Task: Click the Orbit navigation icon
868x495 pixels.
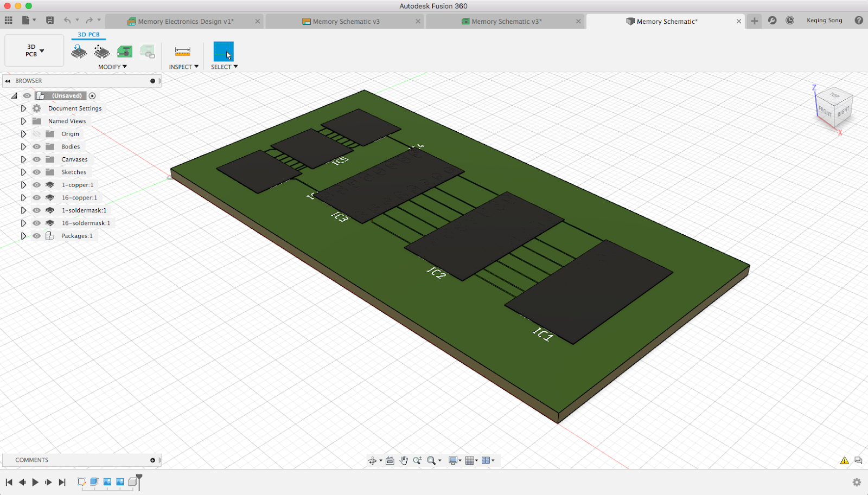Action: point(372,460)
